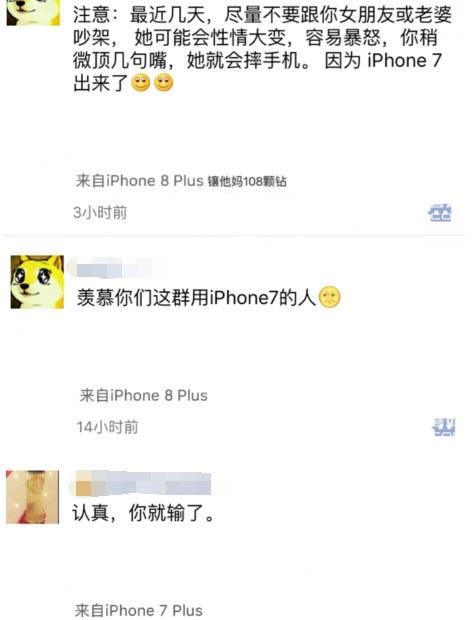Tap the 14小时前 timestamp
This screenshot has height=620, width=473.
click(x=107, y=427)
